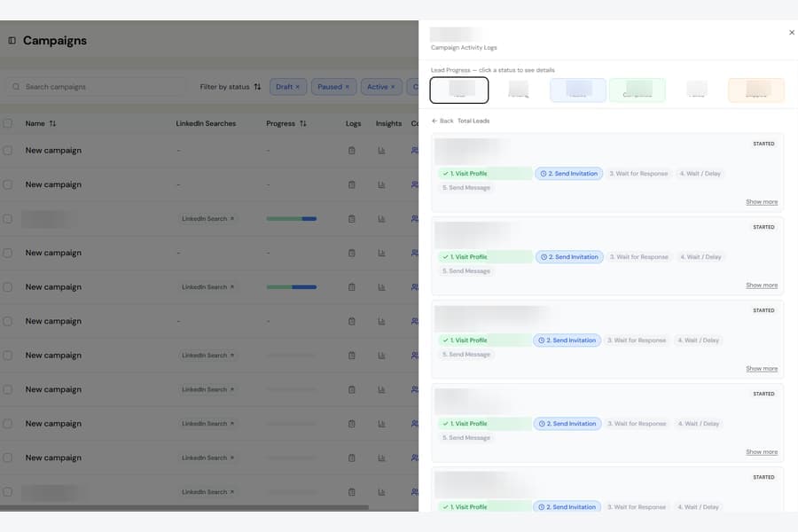Focus the Search campaigns field
Screen dimensions: 798x532
tap(96, 87)
